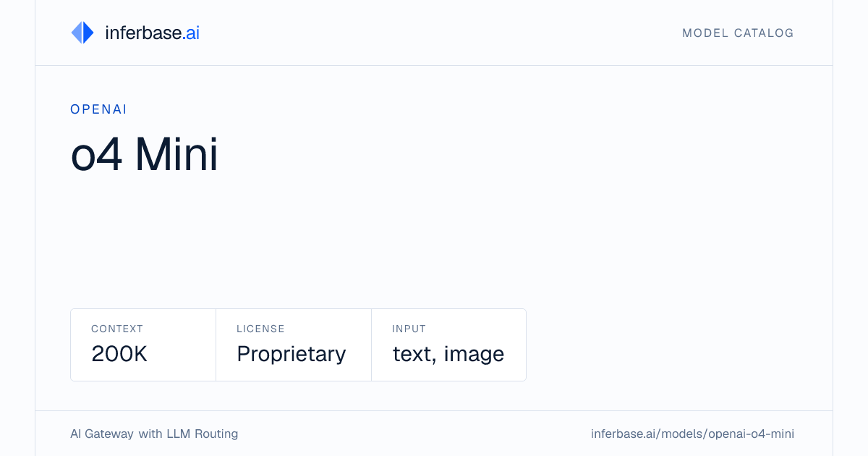Click the word "image" in input value

click(475, 354)
